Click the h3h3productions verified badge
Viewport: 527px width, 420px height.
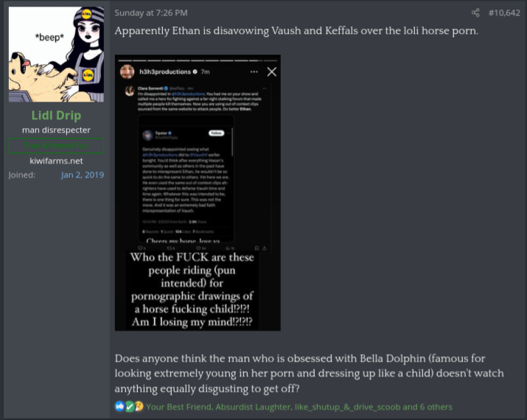click(195, 72)
